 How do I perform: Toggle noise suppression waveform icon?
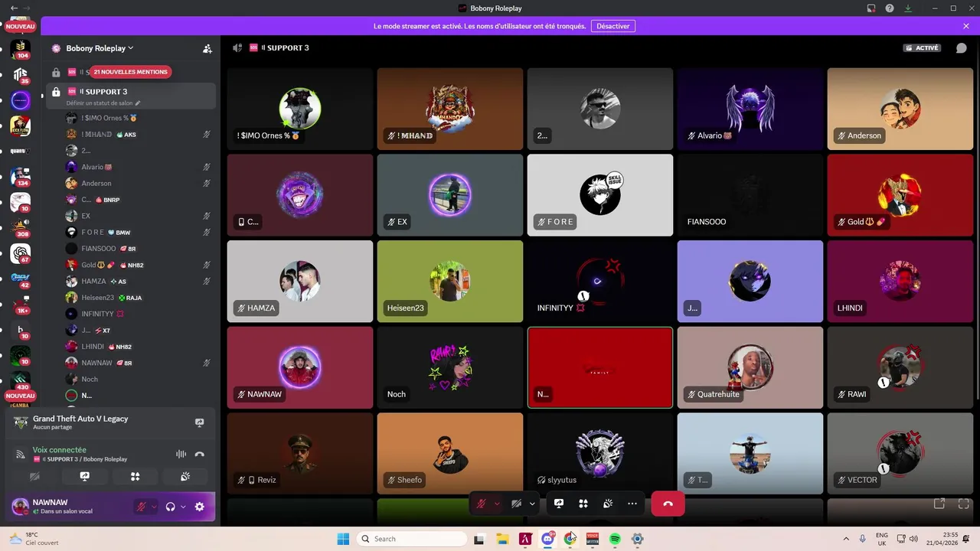pyautogui.click(x=181, y=454)
